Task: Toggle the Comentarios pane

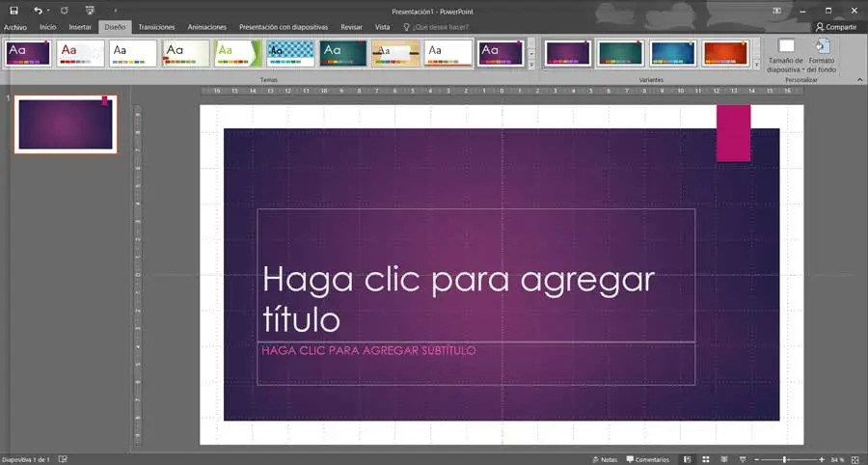Action: (x=648, y=459)
